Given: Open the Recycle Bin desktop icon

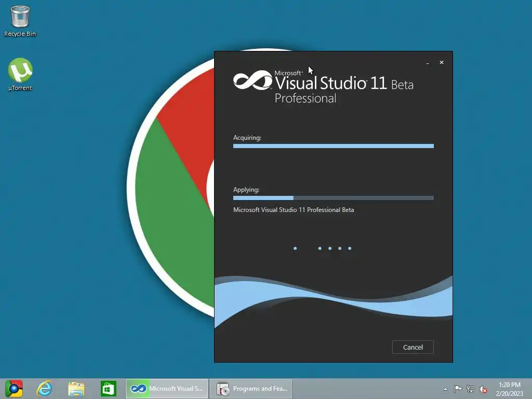Looking at the screenshot, I should (20, 21).
